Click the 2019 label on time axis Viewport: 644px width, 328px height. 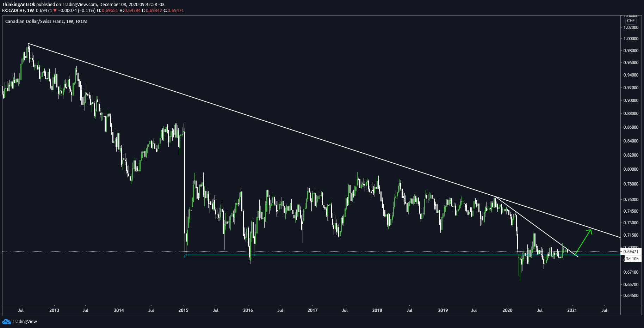coord(443,310)
